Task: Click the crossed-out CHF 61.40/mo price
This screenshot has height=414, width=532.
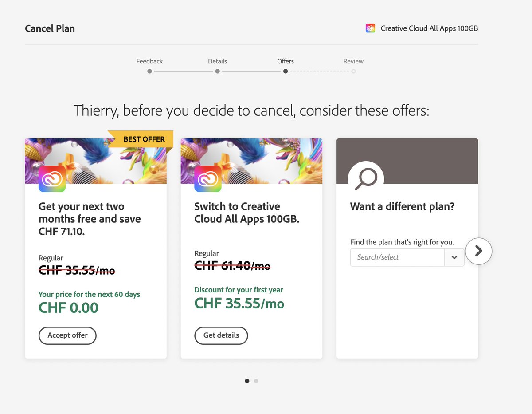Action: click(x=232, y=266)
